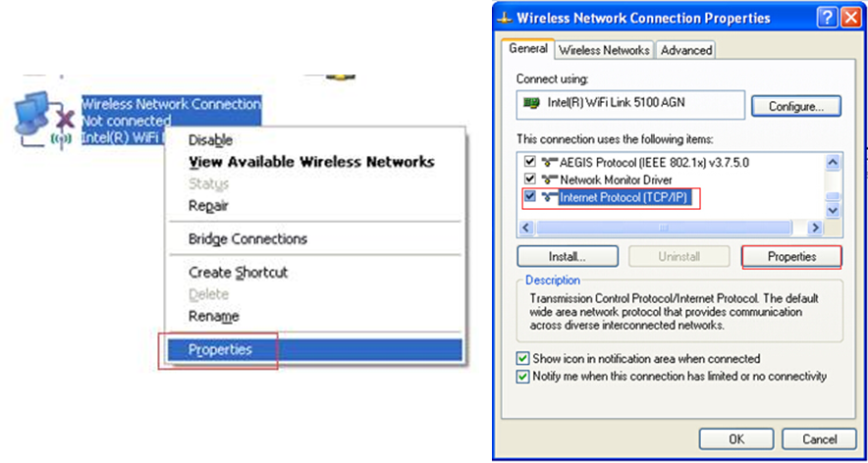The height and width of the screenshot is (463, 868).
Task: Toggle the Internet Protocol (TCP/IP) checkbox
Action: [x=530, y=196]
